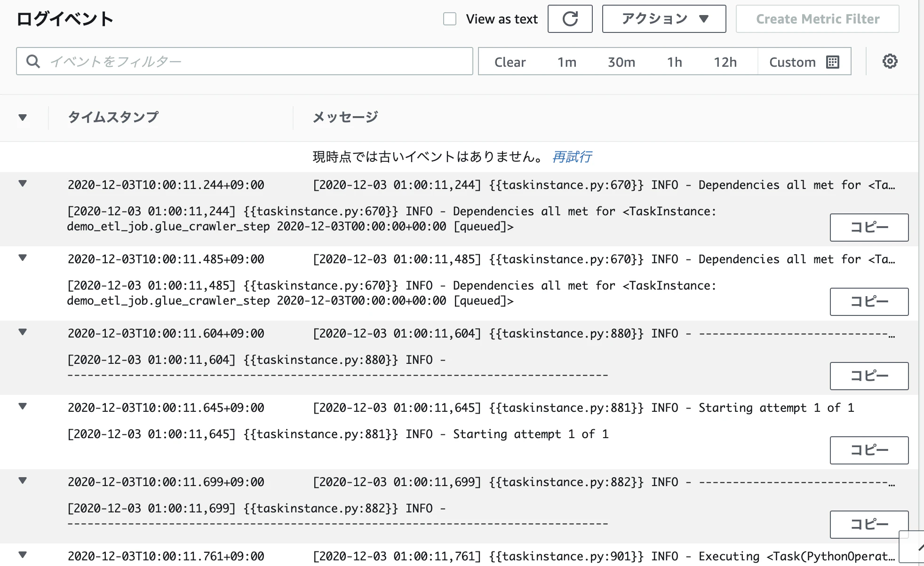The height and width of the screenshot is (566, 924).
Task: Click the Create Metric Filter button
Action: point(817,19)
